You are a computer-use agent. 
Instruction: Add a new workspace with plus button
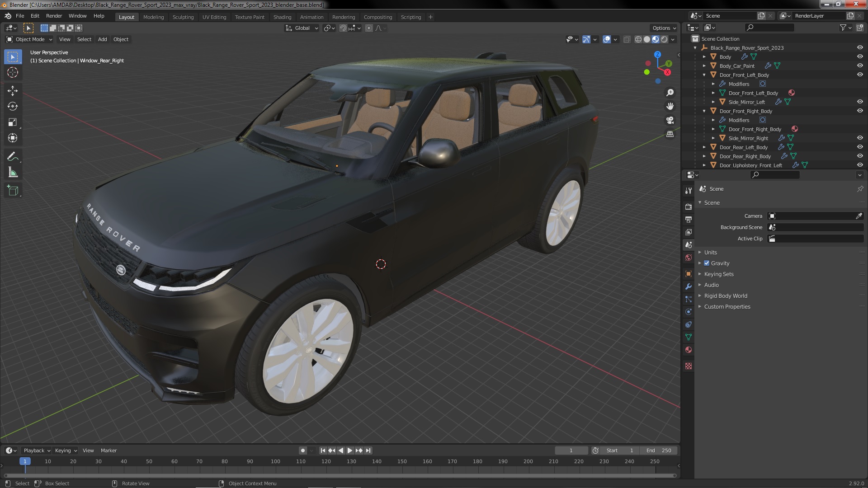point(430,17)
